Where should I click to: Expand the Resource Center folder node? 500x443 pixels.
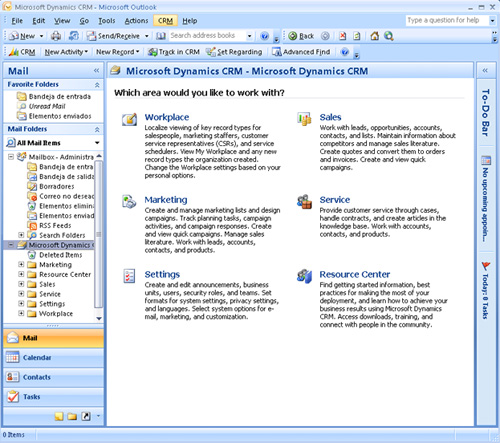coord(21,274)
